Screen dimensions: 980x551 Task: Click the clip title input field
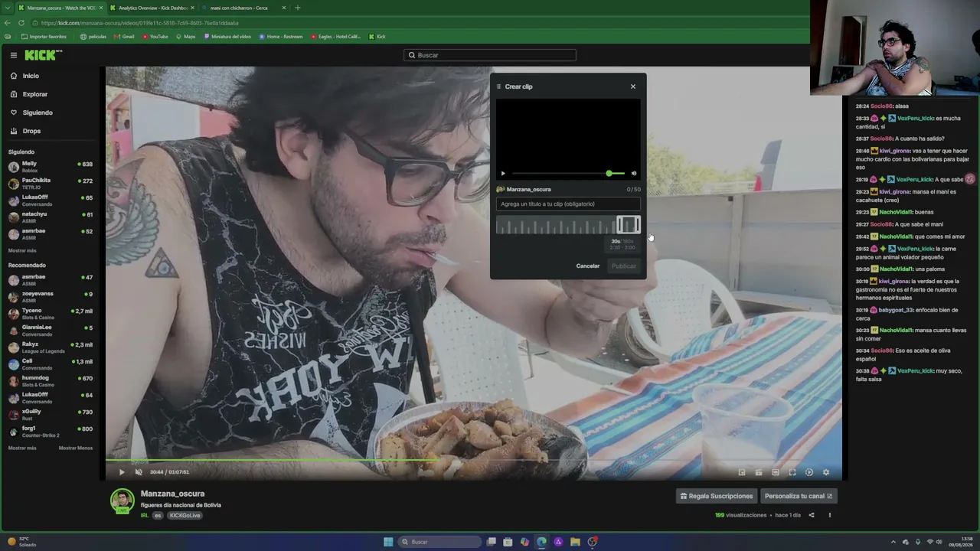(568, 204)
